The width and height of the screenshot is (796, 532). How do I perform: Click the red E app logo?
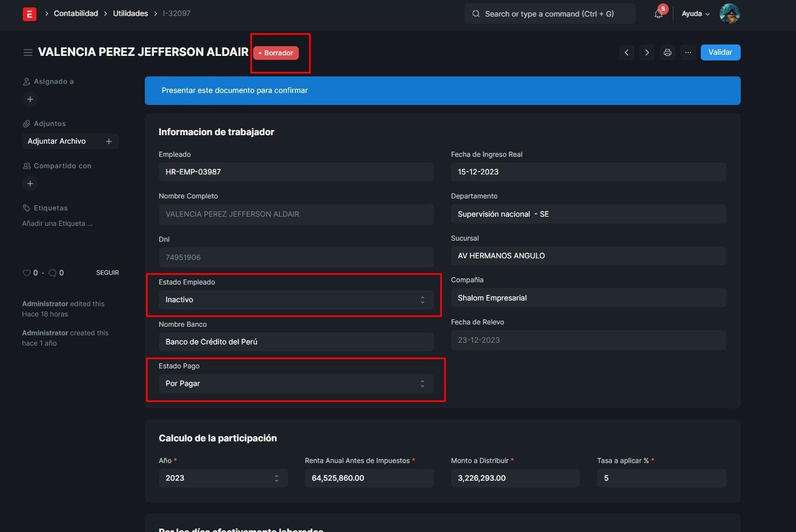(30, 14)
